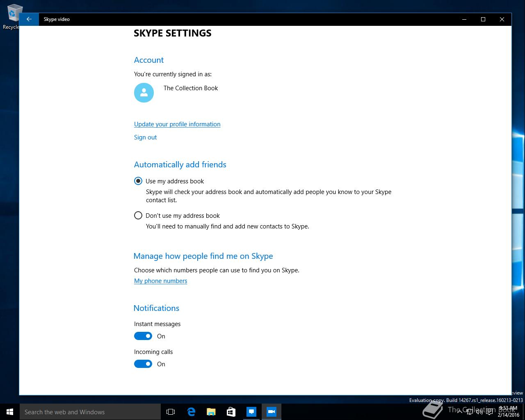Open the My phone numbers link
525x420 pixels.
tap(160, 281)
